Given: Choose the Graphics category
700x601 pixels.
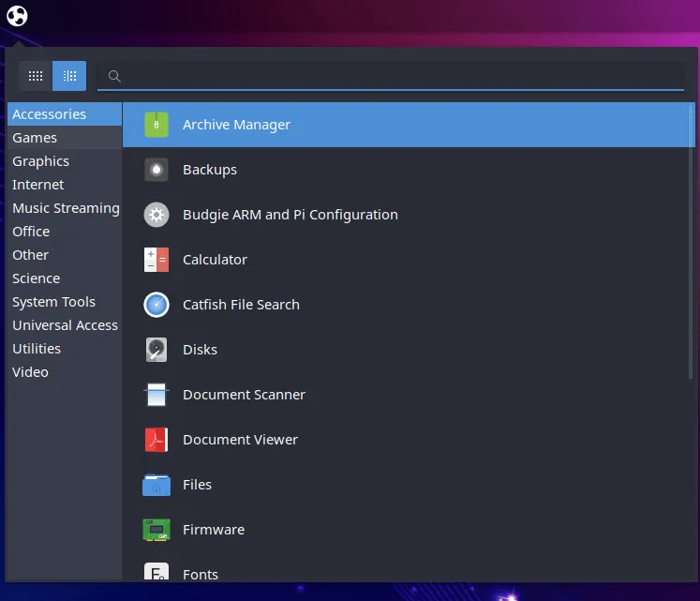Looking at the screenshot, I should click(40, 161).
